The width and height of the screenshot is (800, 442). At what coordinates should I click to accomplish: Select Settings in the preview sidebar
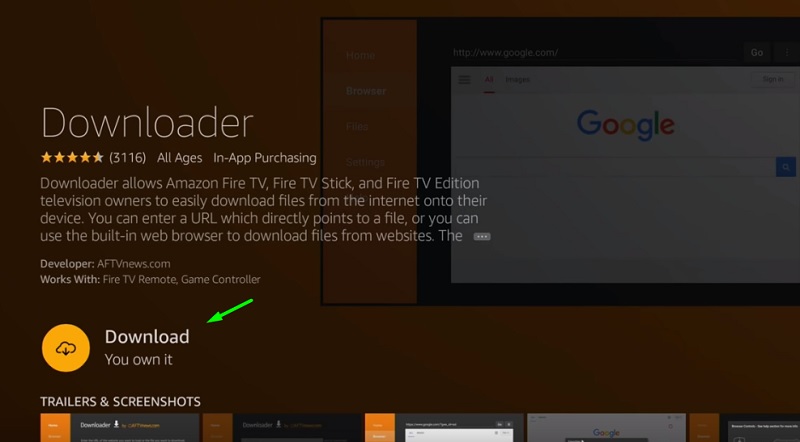coord(365,162)
